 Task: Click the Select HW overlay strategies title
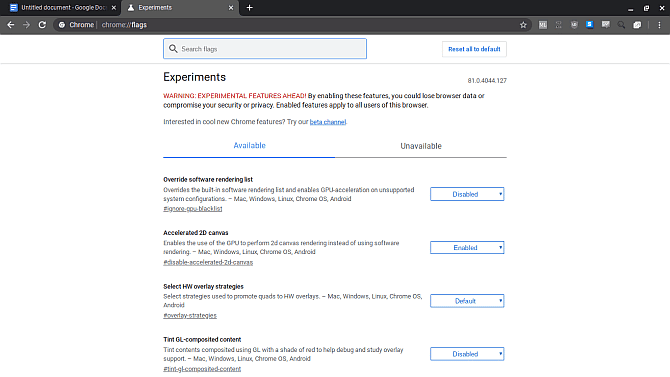203,286
